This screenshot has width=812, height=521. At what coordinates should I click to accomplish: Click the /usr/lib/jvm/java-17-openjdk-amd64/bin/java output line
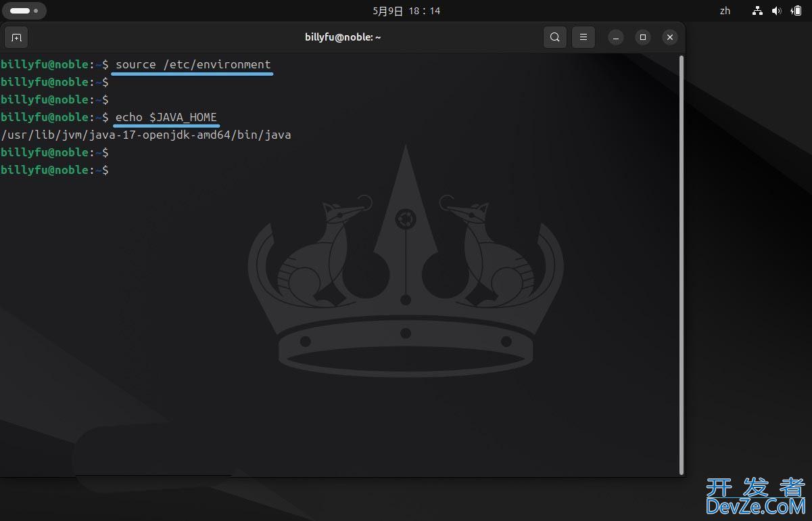[146, 135]
